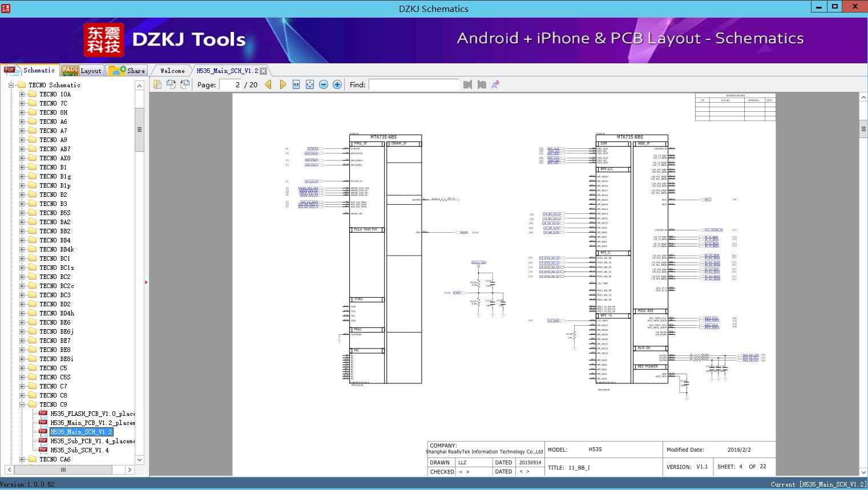Image resolution: width=868 pixels, height=490 pixels.
Task: Click the file tree scroll-left arrow
Action: 9,469
